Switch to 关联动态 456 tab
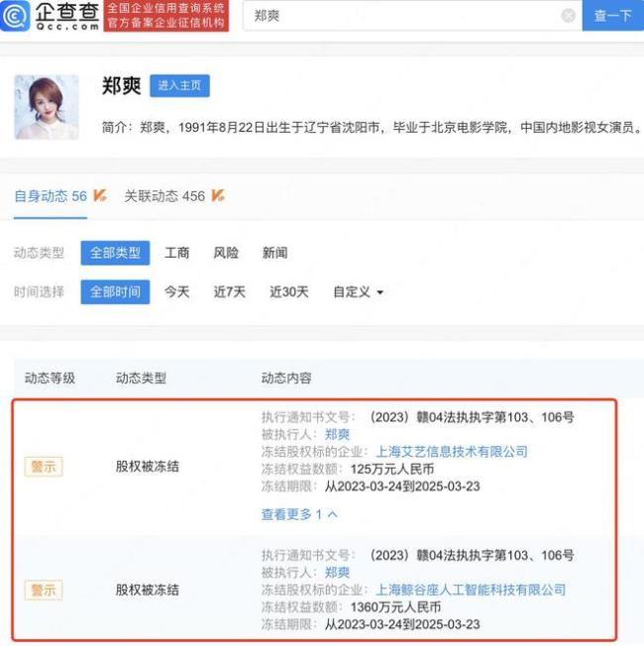Screen dimensions: 644x646 (164, 196)
